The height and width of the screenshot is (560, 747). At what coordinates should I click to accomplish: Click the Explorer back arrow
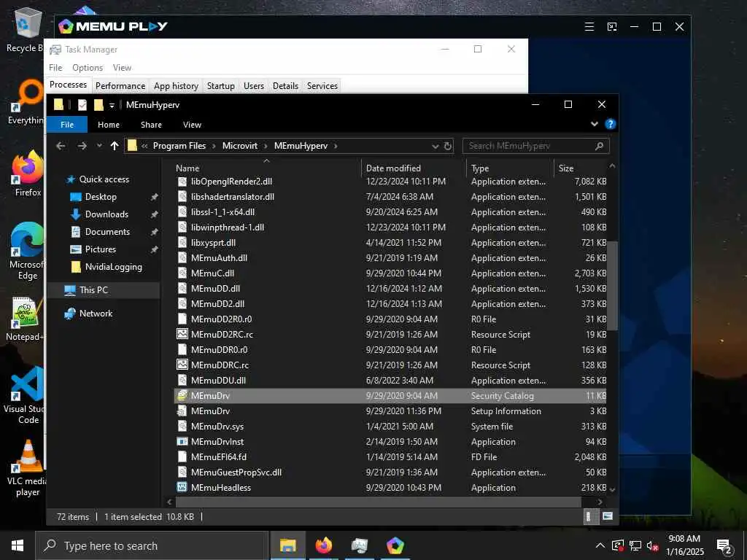[x=61, y=146]
